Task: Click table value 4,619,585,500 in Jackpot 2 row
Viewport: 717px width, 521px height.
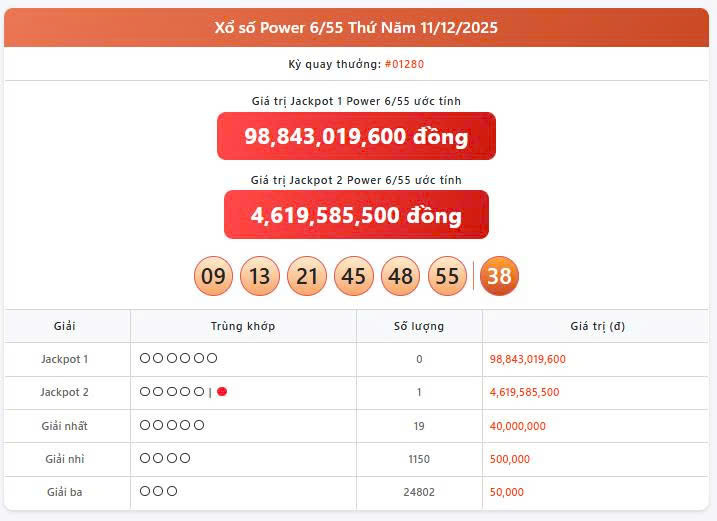Action: [x=524, y=392]
